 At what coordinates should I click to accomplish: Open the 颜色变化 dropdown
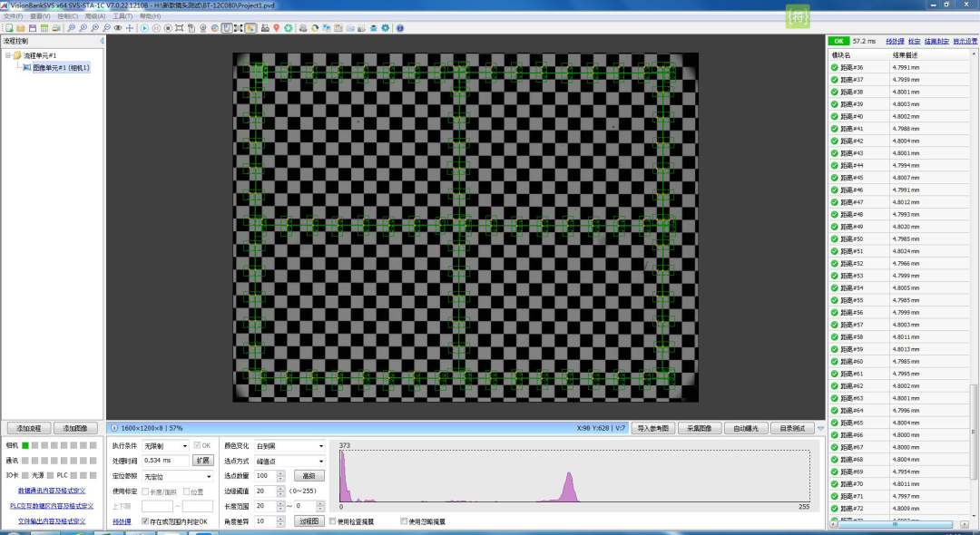point(290,446)
